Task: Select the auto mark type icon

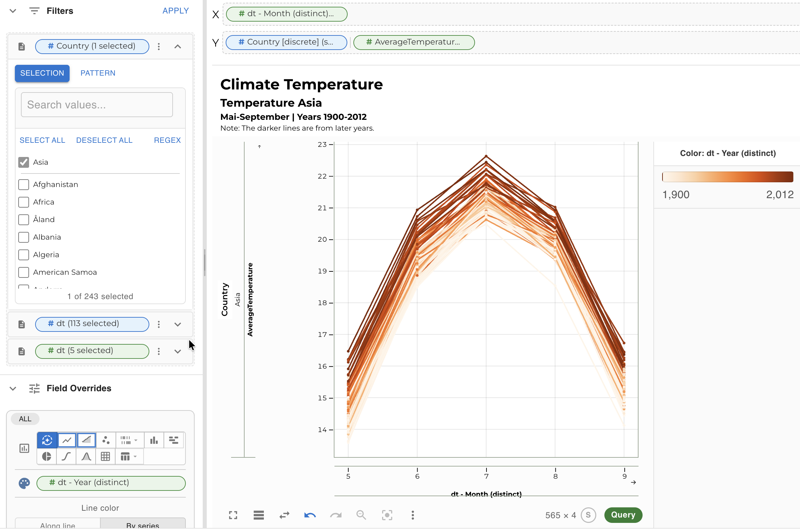Action: click(x=47, y=441)
